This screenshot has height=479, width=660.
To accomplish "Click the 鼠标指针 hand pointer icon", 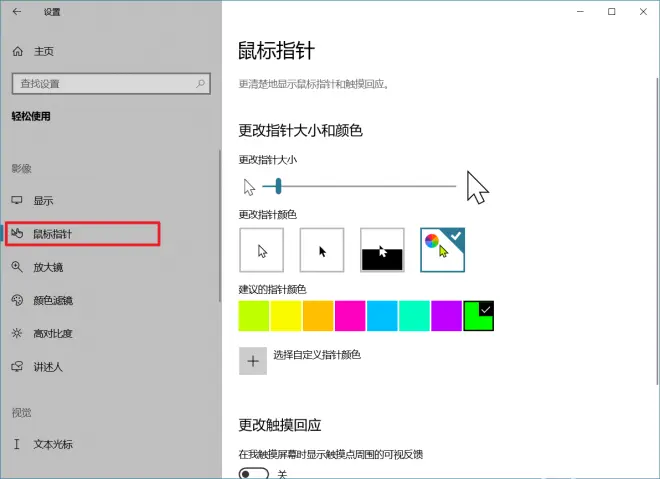I will pyautogui.click(x=17, y=233).
